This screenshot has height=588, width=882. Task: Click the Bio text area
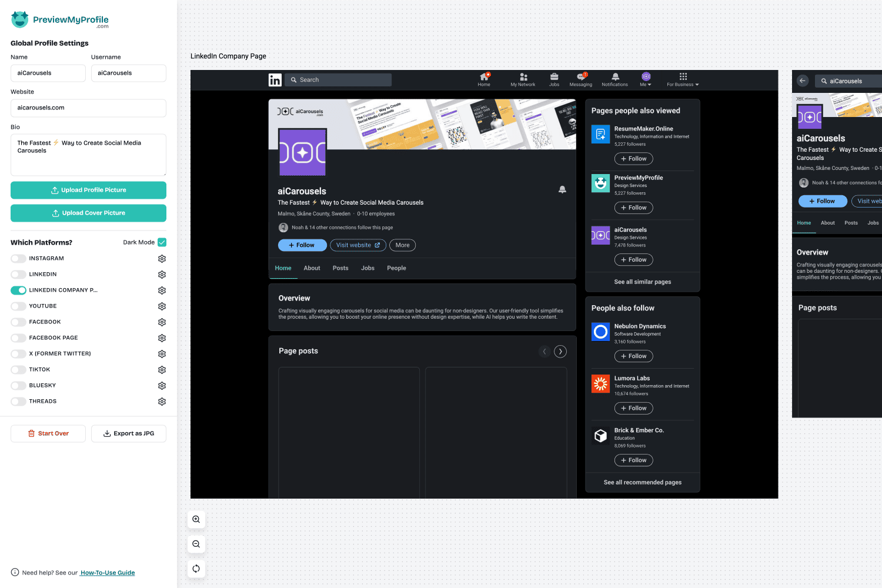(88, 155)
